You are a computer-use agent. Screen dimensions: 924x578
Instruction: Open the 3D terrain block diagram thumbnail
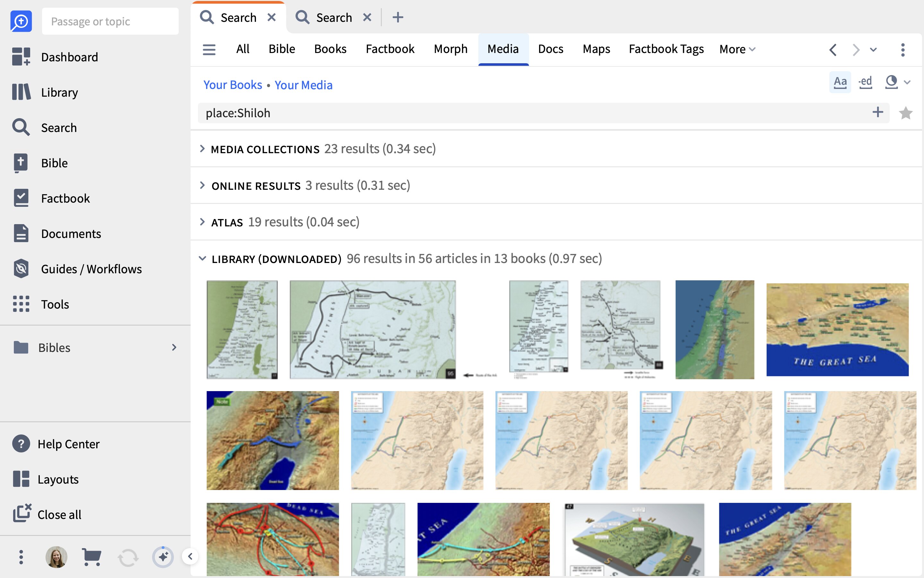point(634,540)
